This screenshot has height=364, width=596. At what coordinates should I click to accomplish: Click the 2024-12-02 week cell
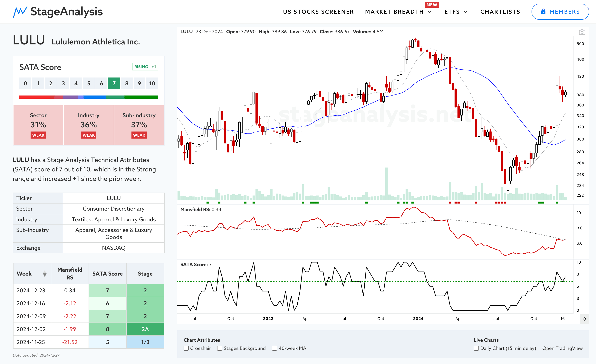click(32, 329)
